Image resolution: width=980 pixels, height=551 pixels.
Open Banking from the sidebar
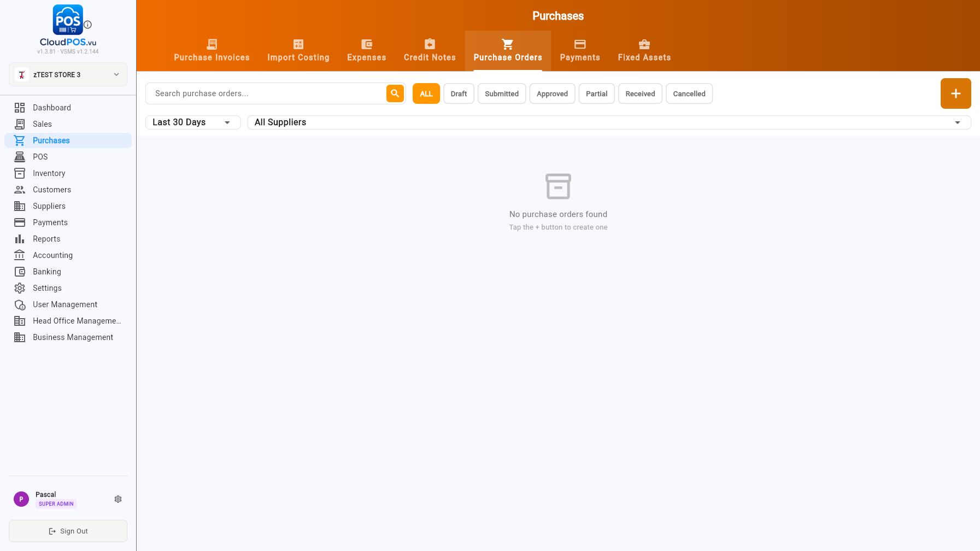tap(68, 272)
